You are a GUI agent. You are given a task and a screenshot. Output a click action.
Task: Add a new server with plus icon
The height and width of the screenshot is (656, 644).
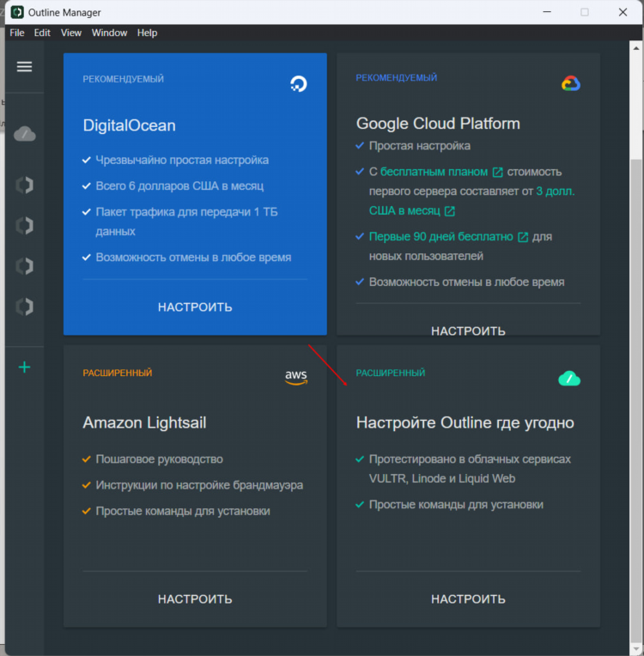(x=24, y=367)
